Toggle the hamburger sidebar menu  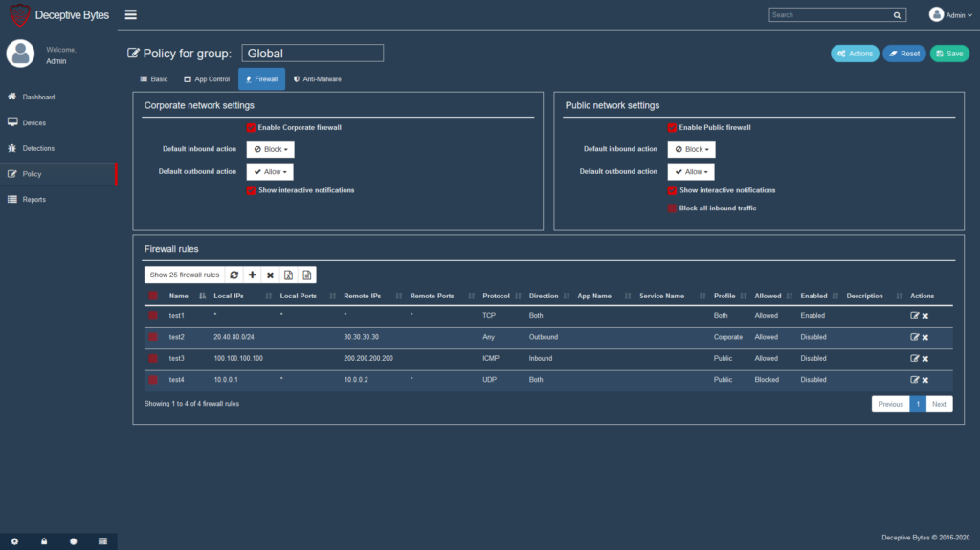[130, 14]
